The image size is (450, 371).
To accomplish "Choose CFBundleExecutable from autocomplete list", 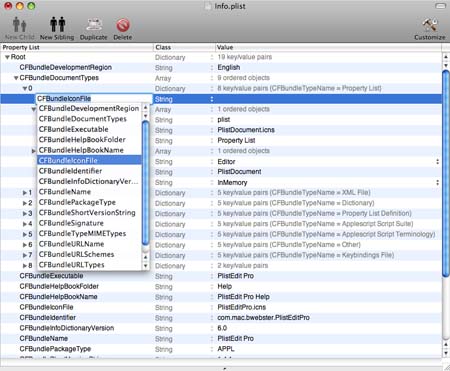I will point(89,129).
